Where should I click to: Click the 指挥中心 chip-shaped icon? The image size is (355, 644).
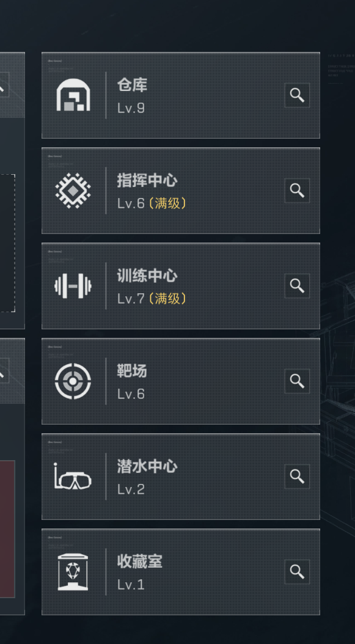point(73,191)
